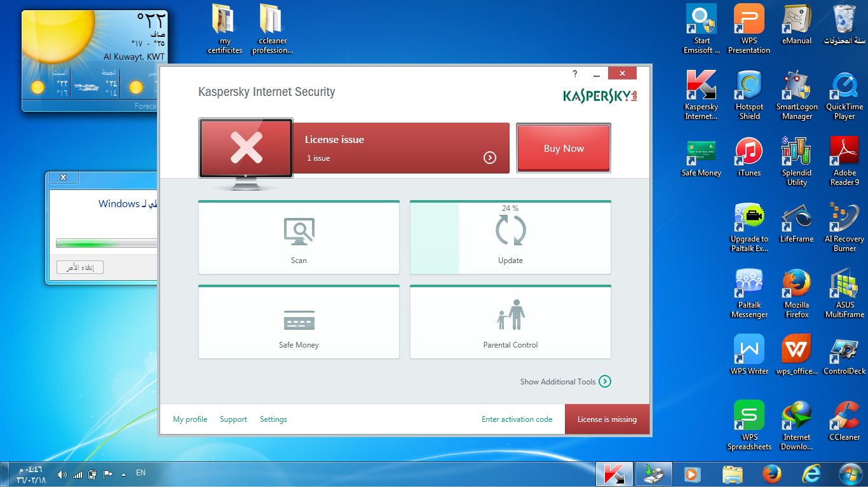The width and height of the screenshot is (868, 488).
Task: Click the network signal tray icon
Action: (78, 474)
